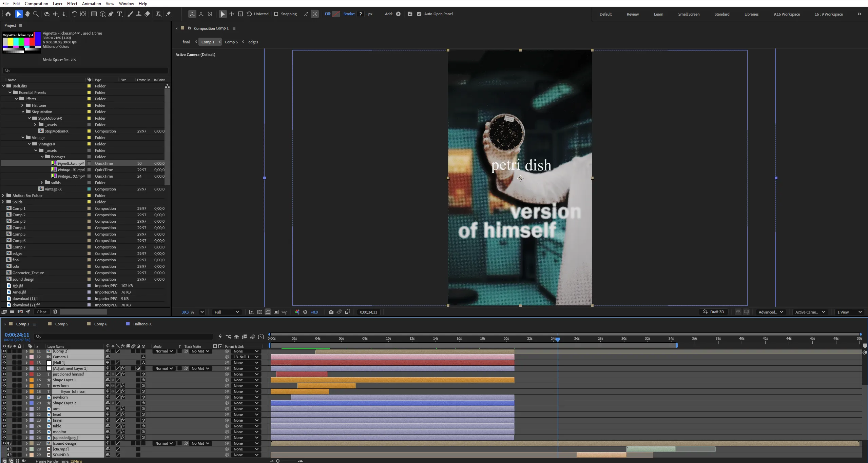Create a new folder in Project panel
Screen dimensions: 868x463
click(x=12, y=312)
